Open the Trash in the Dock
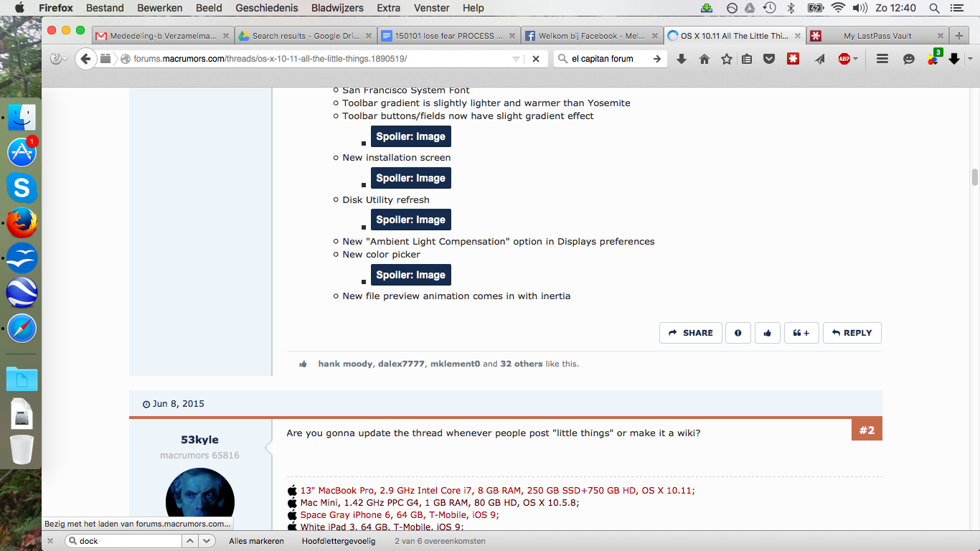The image size is (980, 551). (22, 450)
